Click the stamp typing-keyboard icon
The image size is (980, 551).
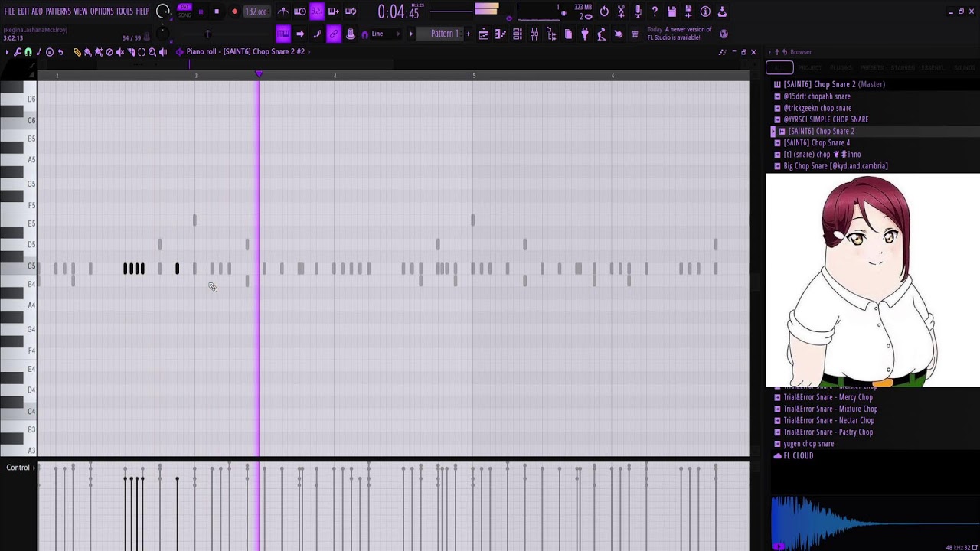tap(351, 34)
